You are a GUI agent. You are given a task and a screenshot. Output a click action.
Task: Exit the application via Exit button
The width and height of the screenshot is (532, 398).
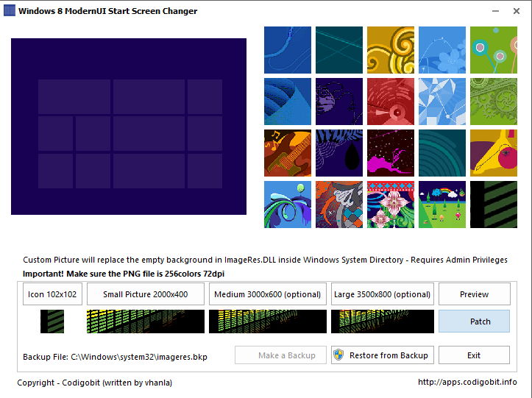click(x=474, y=355)
